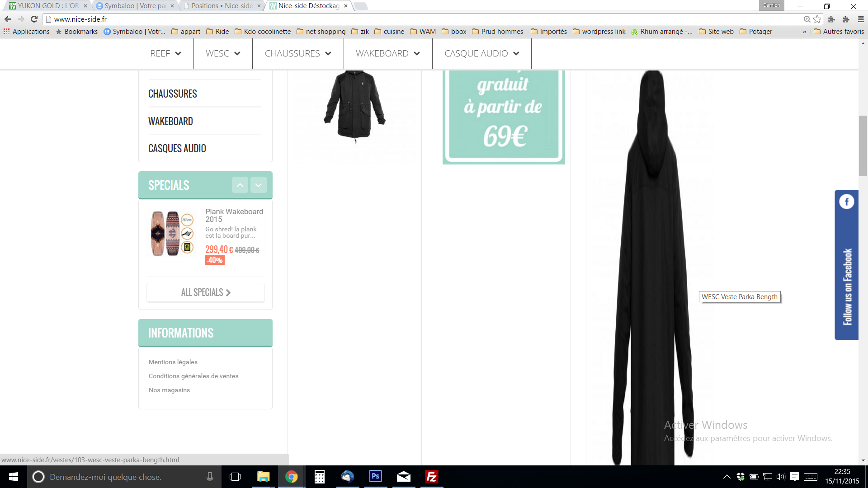Open the Mentions légales link

tap(173, 362)
